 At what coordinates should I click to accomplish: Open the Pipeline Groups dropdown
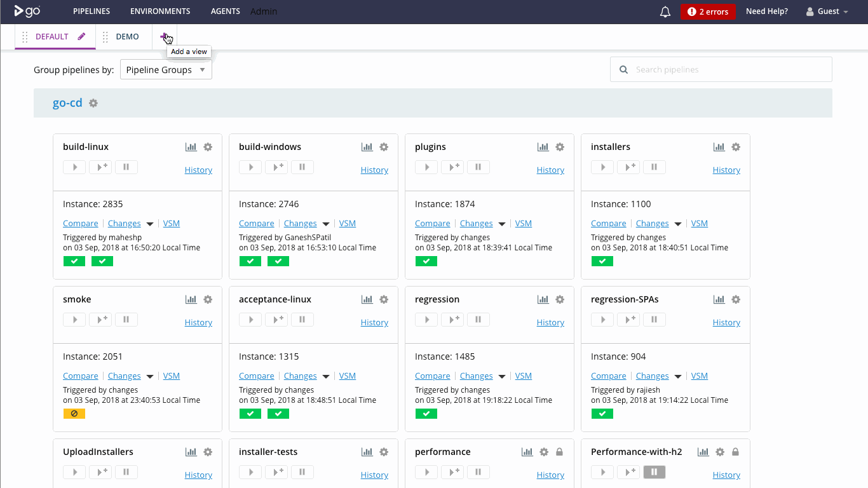coord(166,70)
